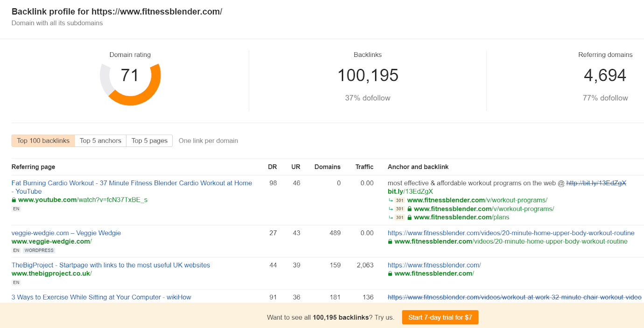Click Start 7-day trial for $7 button

(440, 317)
